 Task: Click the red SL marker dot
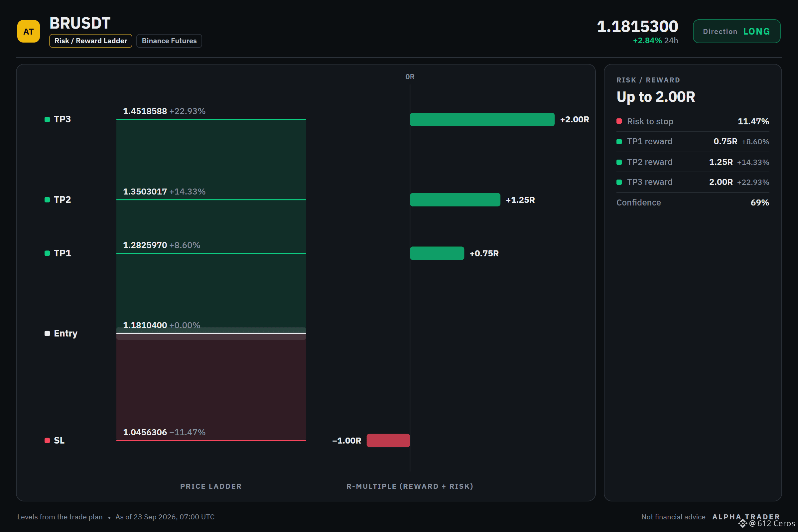click(x=47, y=440)
